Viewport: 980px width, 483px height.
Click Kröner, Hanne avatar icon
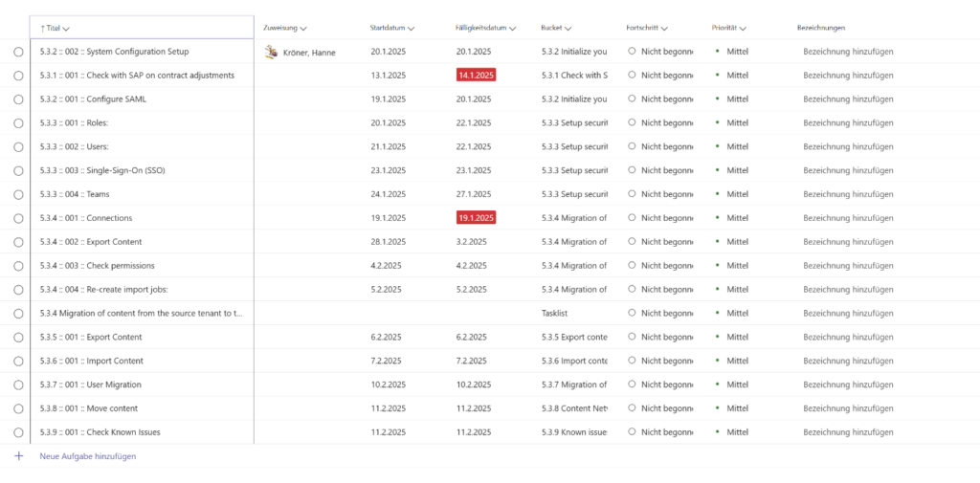271,52
